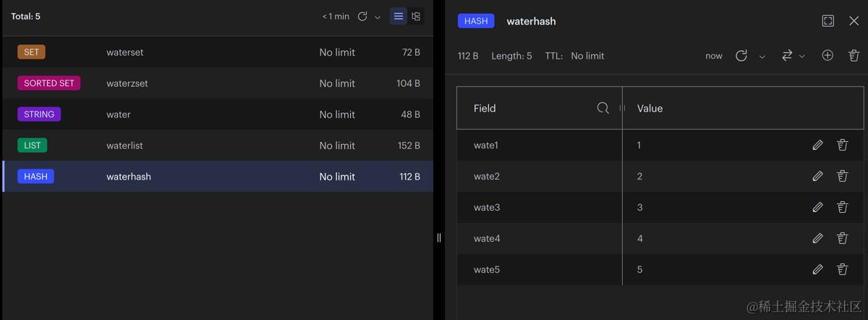Edit the value of field wate1
The height and width of the screenshot is (320, 868).
tap(817, 145)
